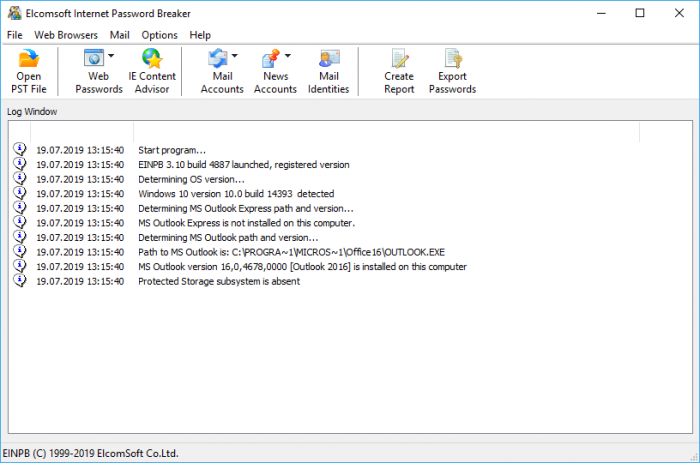Viewport: 700px width, 463px height.
Task: Expand the Mail Accounts dropdown arrow
Action: [x=234, y=56]
